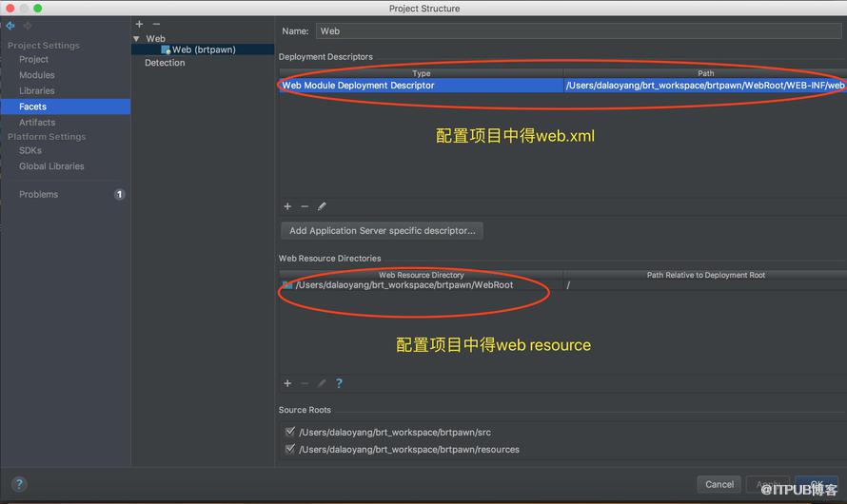Toggle brtpawn/resources source root checkbox
This screenshot has width=847, height=504.
coord(290,449)
